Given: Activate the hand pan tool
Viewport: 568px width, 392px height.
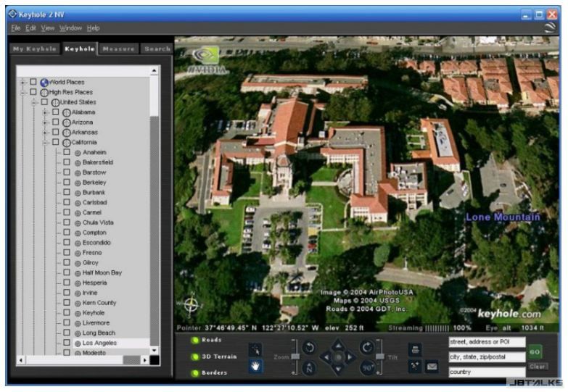Looking at the screenshot, I should click(255, 367).
